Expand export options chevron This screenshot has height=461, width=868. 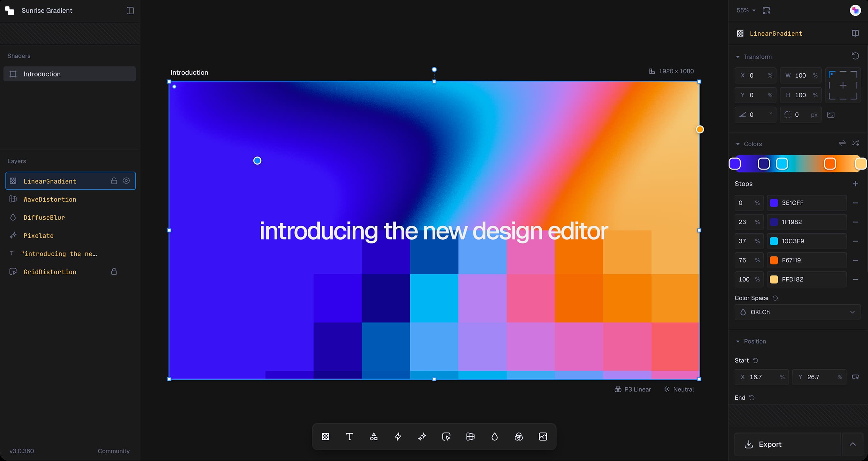click(x=852, y=444)
